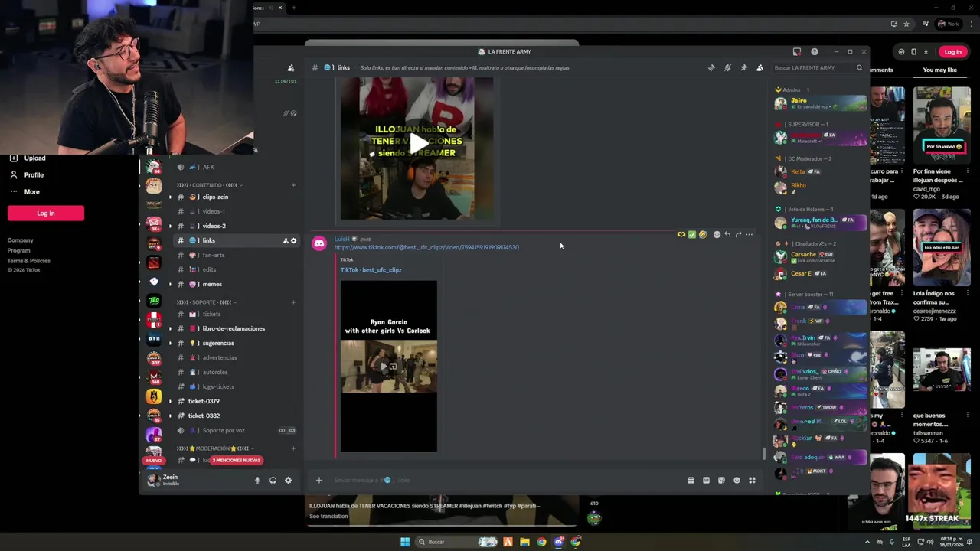Click TikTok sidebar red Log in button
Screen dimensions: 980x551
point(46,214)
